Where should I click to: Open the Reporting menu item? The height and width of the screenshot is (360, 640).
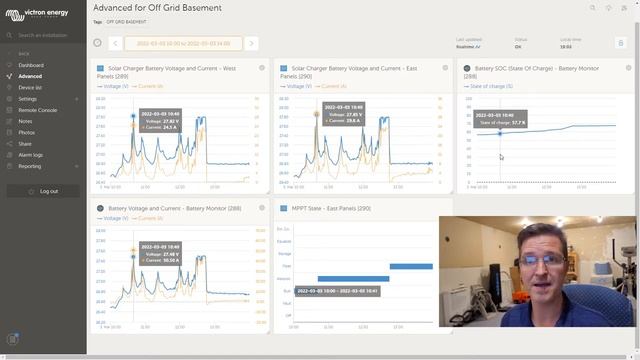pos(29,167)
